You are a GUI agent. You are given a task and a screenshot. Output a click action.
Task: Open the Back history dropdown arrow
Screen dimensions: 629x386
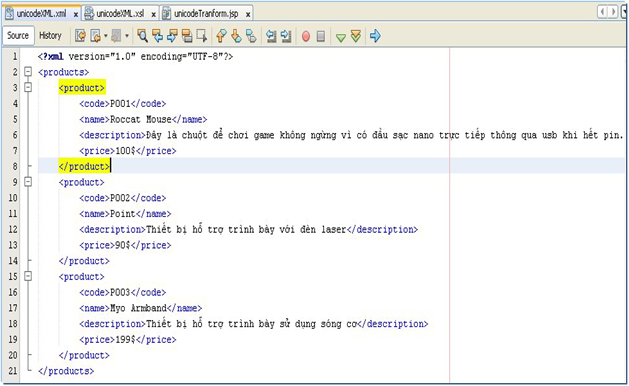tap(106, 36)
